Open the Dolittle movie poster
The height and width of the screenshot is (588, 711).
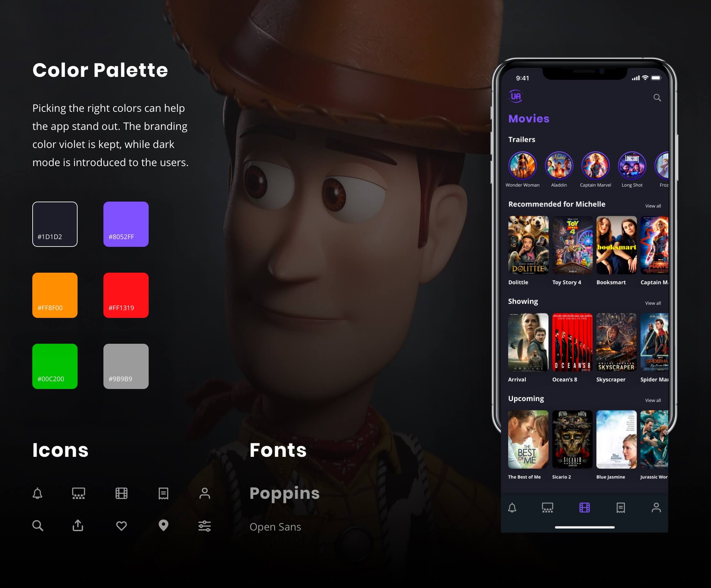(528, 245)
